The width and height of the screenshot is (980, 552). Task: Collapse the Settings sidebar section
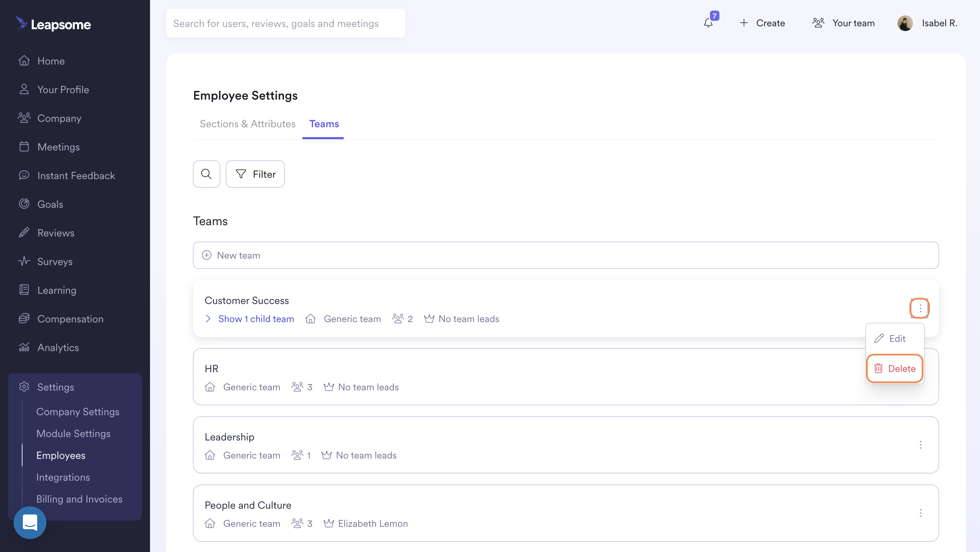click(56, 387)
